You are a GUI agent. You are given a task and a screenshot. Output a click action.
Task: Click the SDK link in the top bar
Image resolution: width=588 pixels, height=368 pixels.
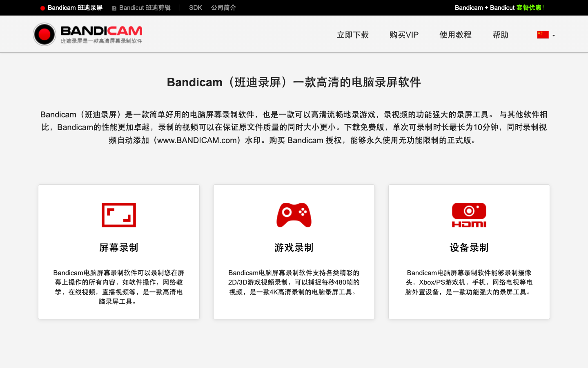[195, 7]
